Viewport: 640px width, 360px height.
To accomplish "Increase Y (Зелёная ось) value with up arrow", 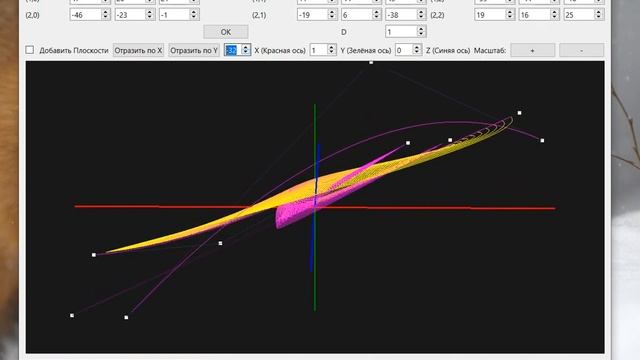I will point(331,47).
